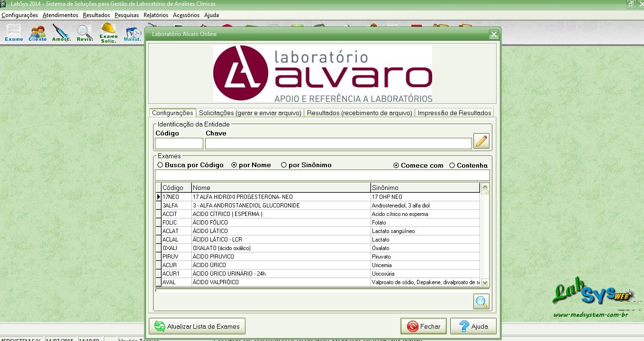Click the Nome column header

point(281,188)
